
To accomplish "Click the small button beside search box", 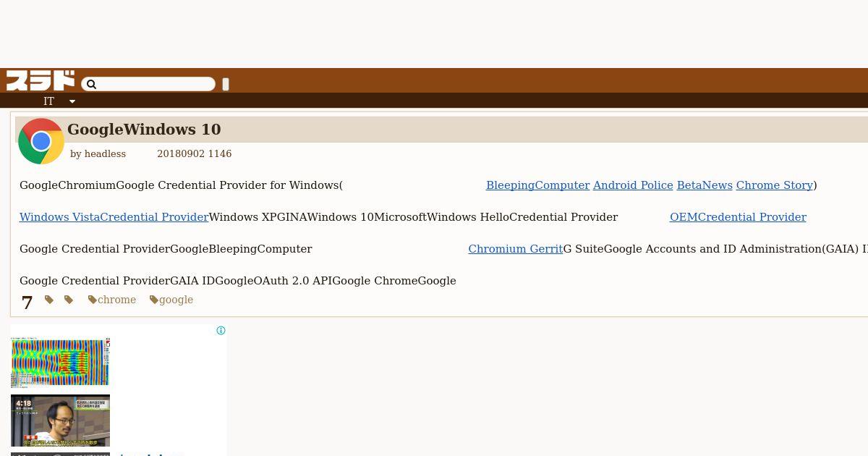I will tap(226, 84).
